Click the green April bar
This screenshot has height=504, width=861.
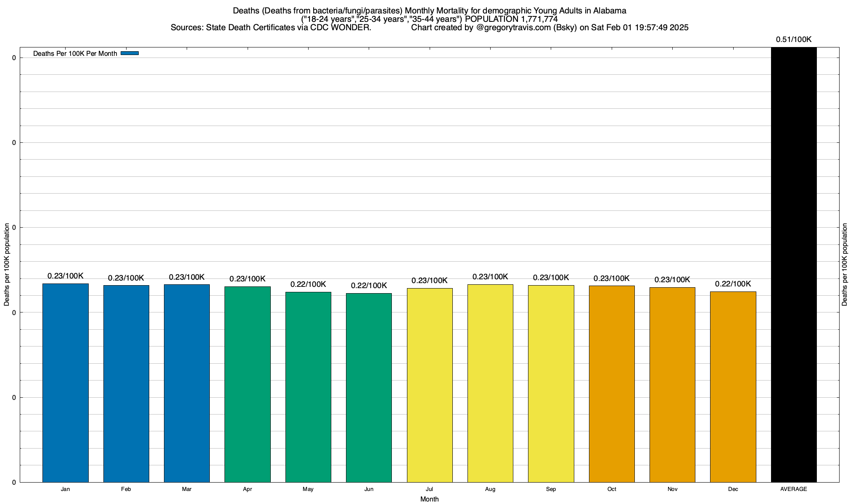click(x=248, y=384)
